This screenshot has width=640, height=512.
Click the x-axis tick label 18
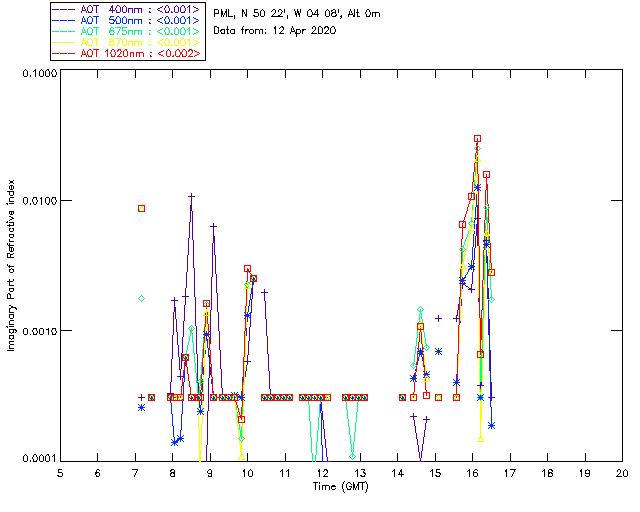coord(547,473)
